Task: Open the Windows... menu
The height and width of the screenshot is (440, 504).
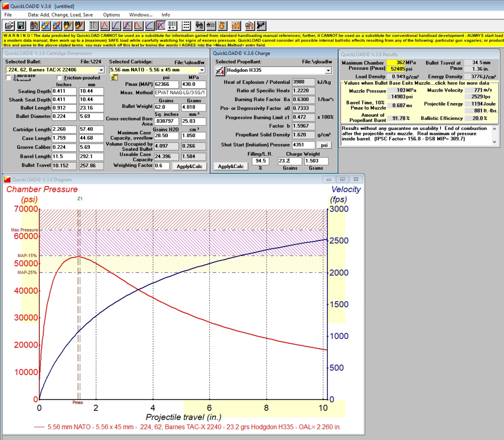Action: [141, 15]
